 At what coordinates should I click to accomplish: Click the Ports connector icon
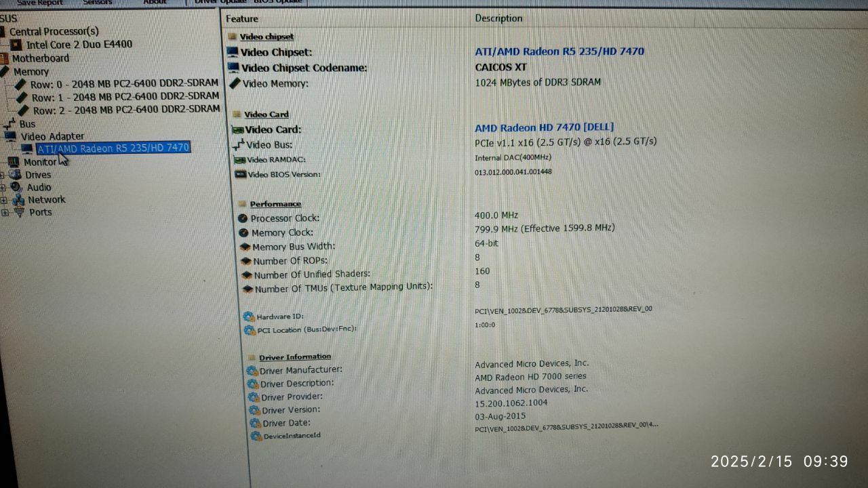(x=20, y=212)
